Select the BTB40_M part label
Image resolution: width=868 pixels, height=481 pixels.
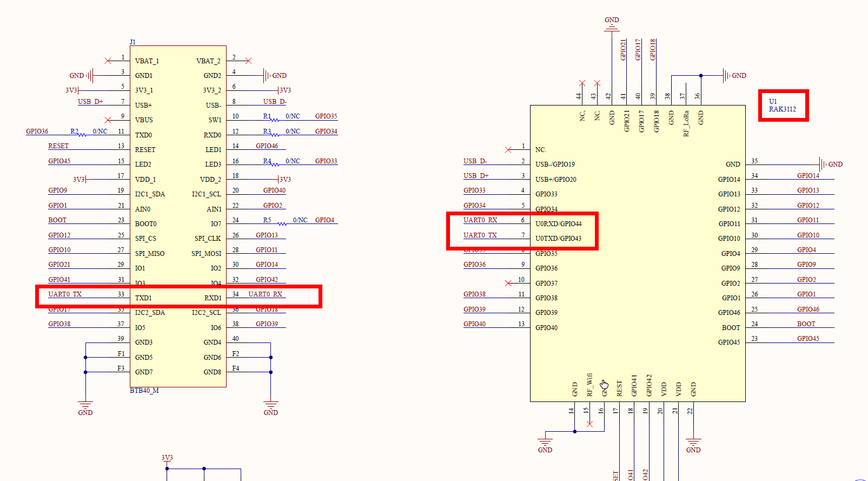144,391
